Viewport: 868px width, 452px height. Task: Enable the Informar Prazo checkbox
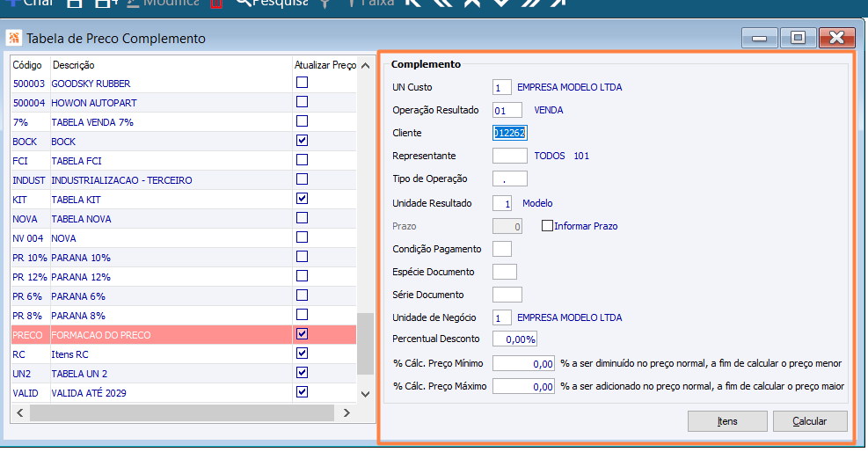(547, 226)
